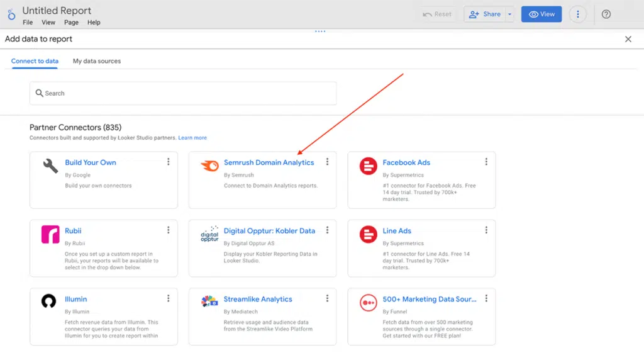Viewport: 644px width, 355px height.
Task: Click the blue View button
Action: 541,14
